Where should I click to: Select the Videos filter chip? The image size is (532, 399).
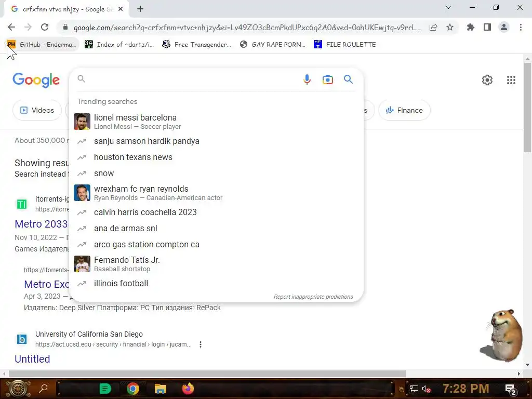click(x=37, y=110)
